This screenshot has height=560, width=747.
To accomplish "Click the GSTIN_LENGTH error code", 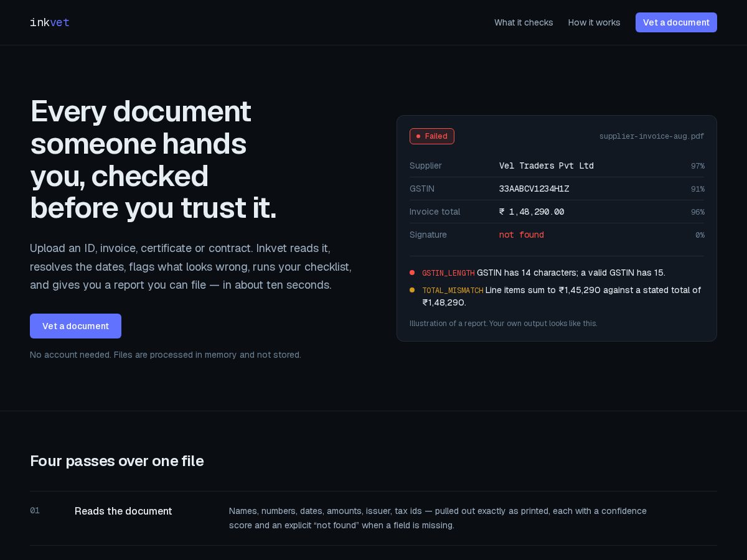I will tap(448, 273).
